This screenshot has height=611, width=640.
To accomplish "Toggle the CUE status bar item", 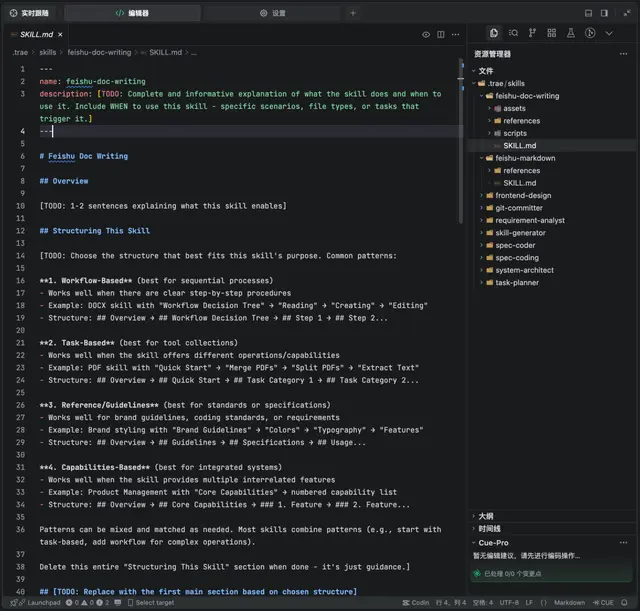I will click(603, 603).
